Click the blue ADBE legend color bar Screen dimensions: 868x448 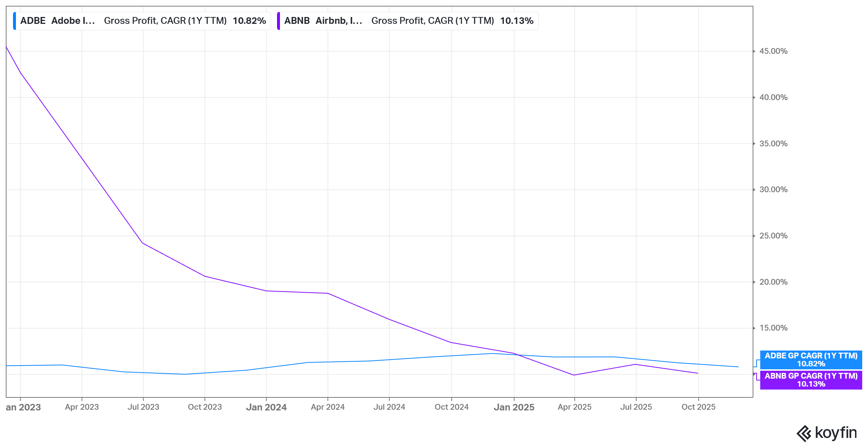(14, 21)
